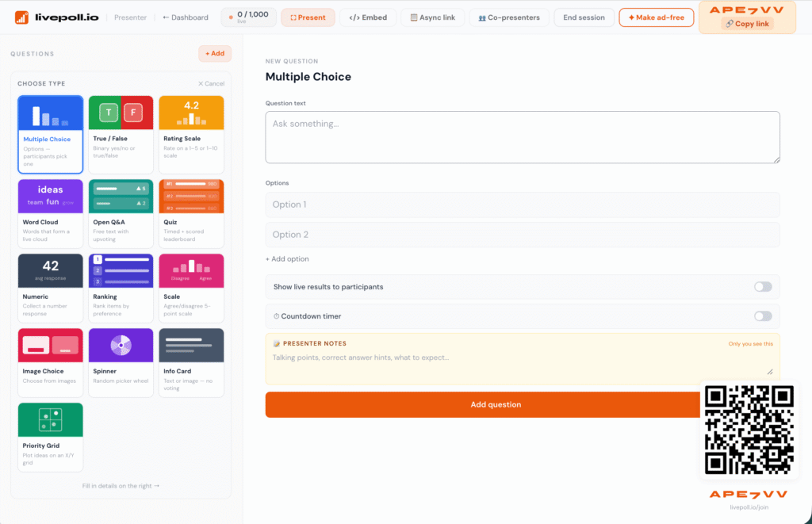The width and height of the screenshot is (812, 524).
Task: Select the Word Cloud question type
Action: (50, 213)
